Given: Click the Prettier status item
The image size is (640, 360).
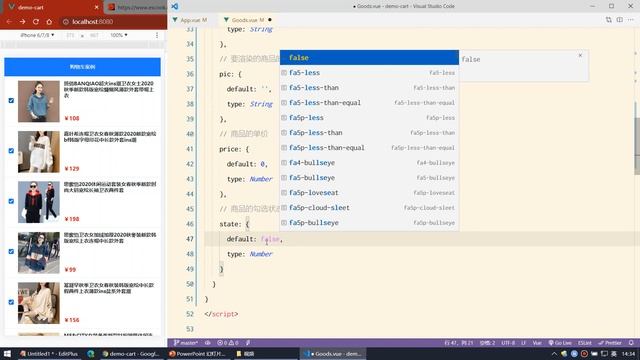Looking at the screenshot, I should (610, 343).
